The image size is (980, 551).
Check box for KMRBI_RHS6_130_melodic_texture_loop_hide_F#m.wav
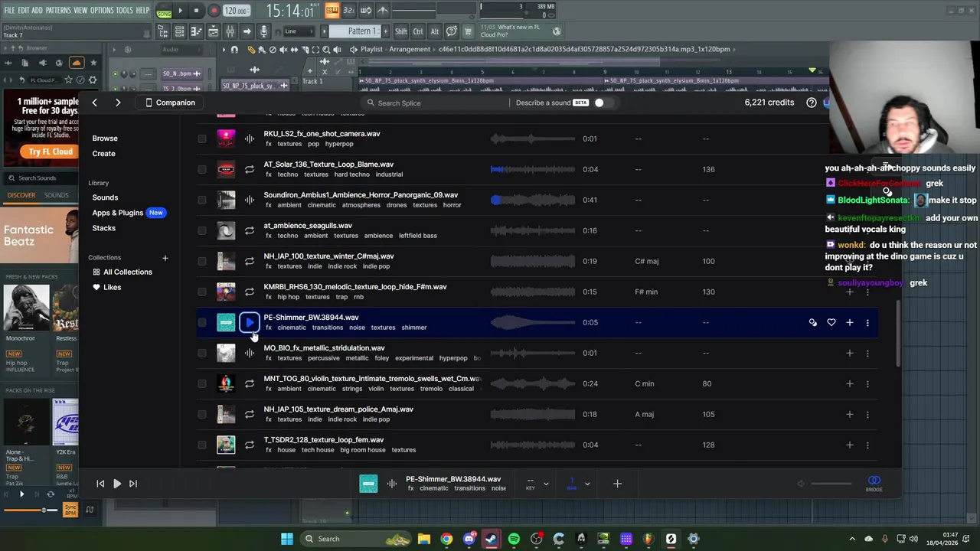(202, 292)
